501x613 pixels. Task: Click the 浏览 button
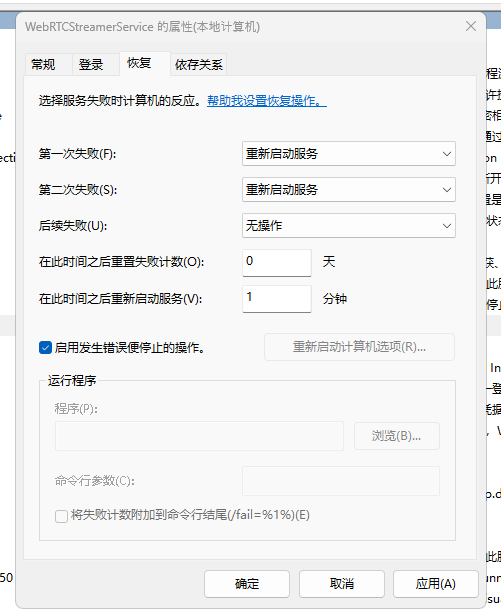click(x=397, y=436)
